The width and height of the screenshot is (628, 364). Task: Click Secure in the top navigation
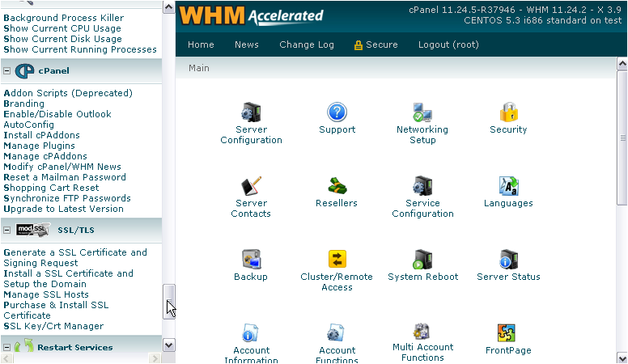(x=382, y=44)
